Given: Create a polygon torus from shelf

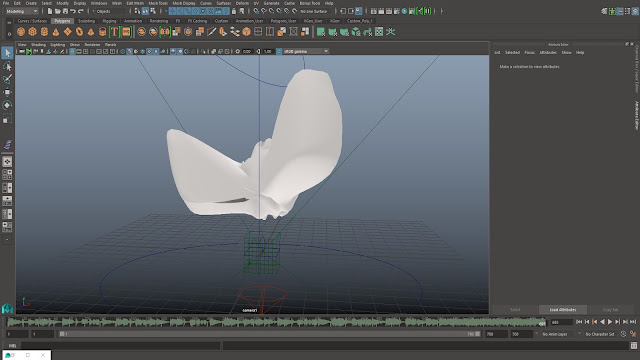Looking at the screenshot, I should (79, 31).
